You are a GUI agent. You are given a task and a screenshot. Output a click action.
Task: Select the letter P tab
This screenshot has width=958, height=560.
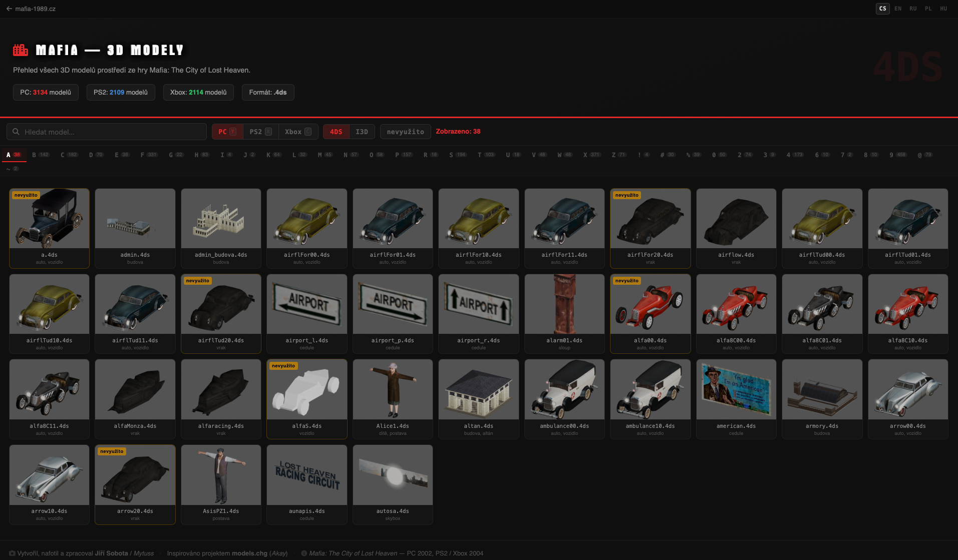click(404, 155)
